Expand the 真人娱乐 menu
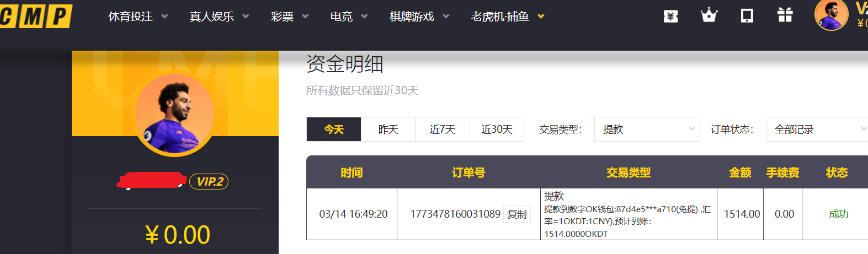The image size is (868, 254). (x=219, y=17)
